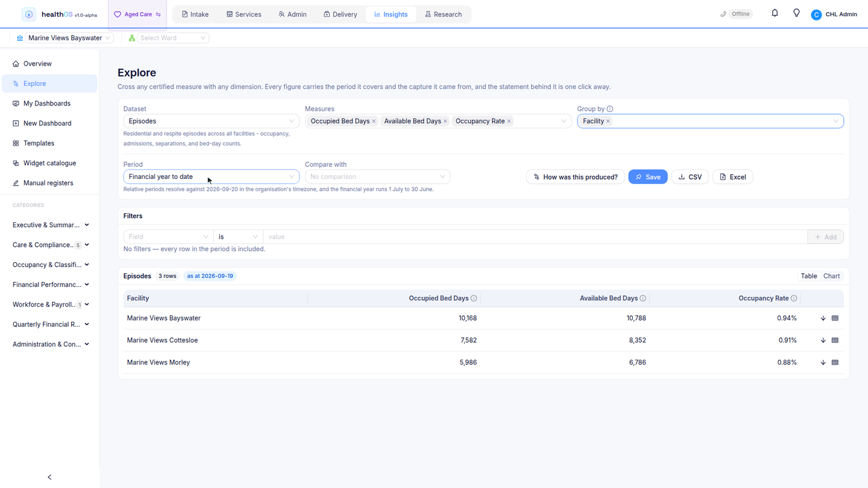Image resolution: width=868 pixels, height=488 pixels.
Task: Open the Marine Views Bayswater facility dropdown
Action: 69,38
